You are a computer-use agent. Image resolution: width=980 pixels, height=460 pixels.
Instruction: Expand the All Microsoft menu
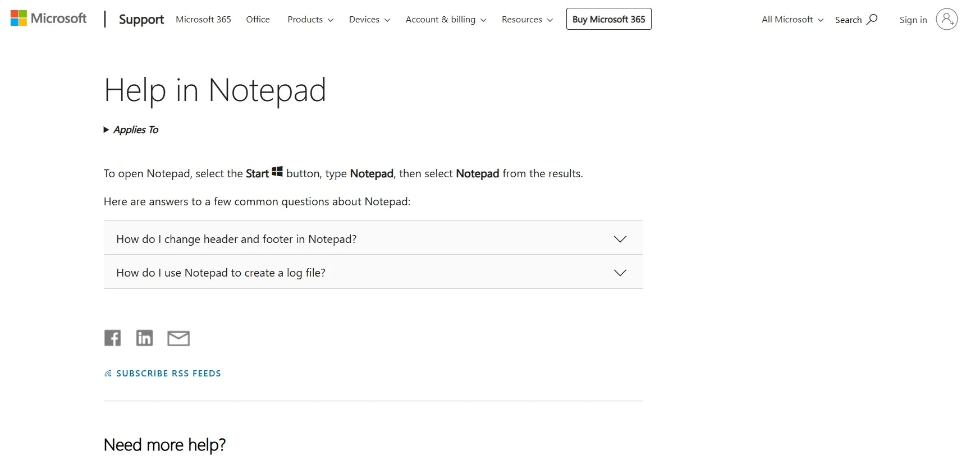(792, 20)
